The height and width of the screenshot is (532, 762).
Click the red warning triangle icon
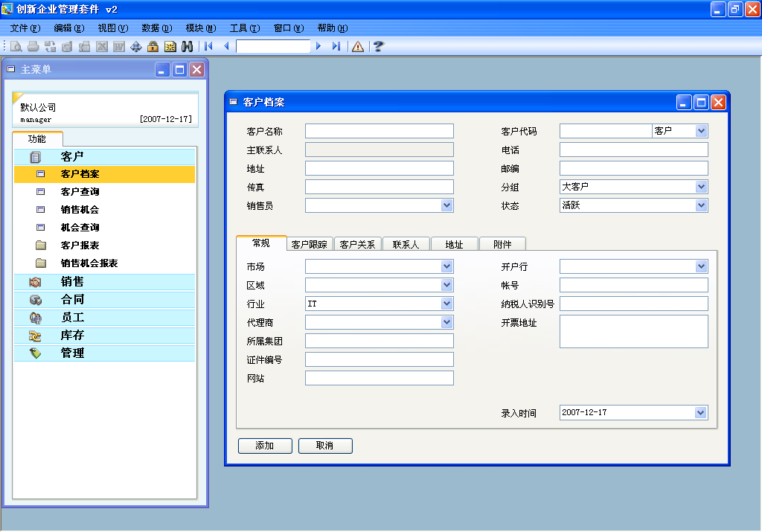(x=358, y=46)
